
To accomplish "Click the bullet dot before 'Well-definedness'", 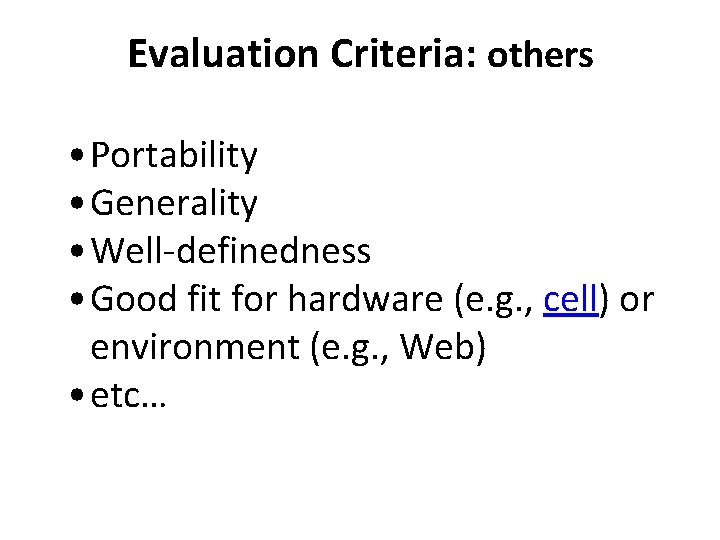I will (x=77, y=253).
